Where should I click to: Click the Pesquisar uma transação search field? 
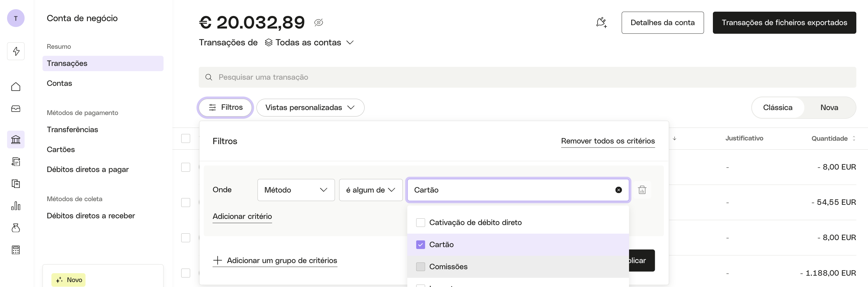(x=527, y=77)
